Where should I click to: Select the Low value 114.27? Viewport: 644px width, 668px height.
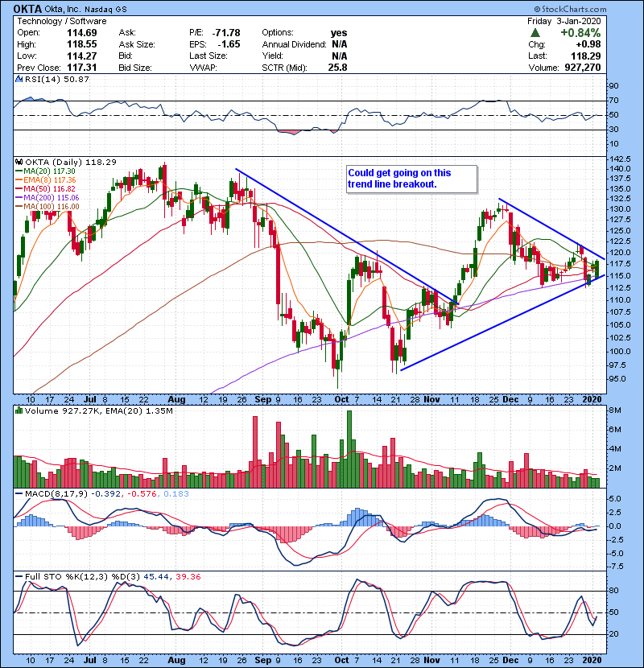(82, 56)
